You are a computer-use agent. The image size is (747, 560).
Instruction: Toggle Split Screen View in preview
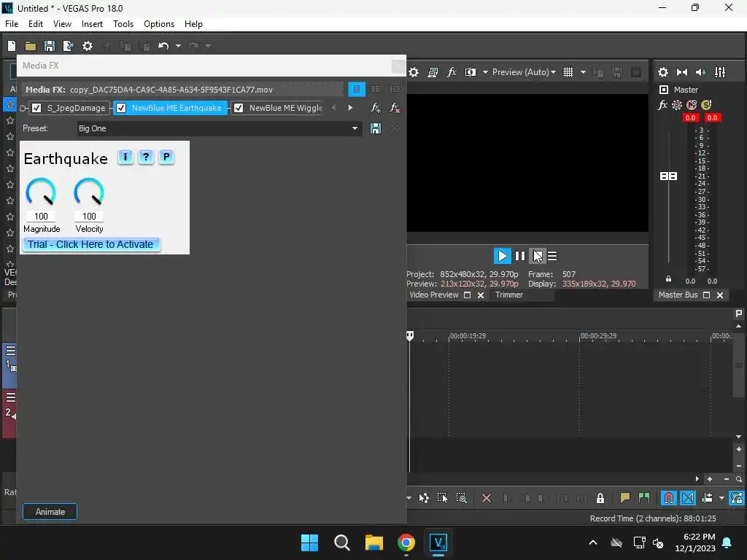click(471, 72)
